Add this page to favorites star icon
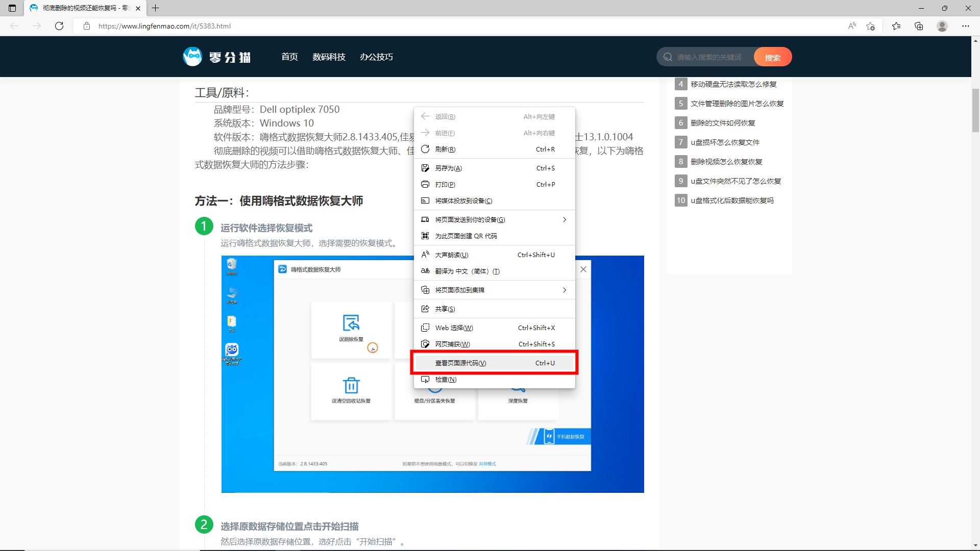 871,26
